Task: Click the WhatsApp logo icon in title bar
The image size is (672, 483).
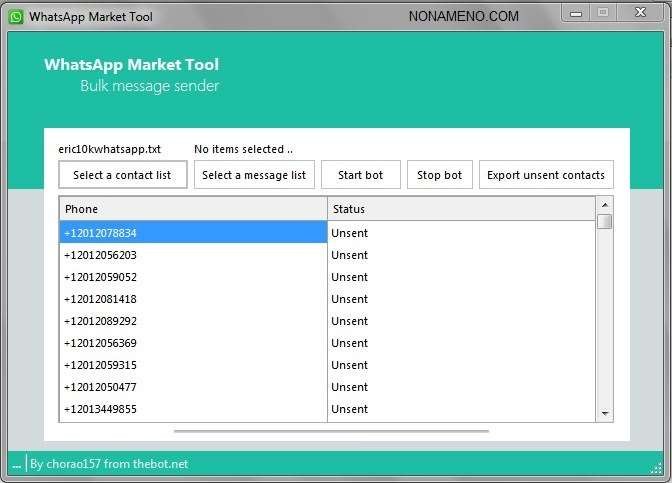Action: click(x=16, y=17)
